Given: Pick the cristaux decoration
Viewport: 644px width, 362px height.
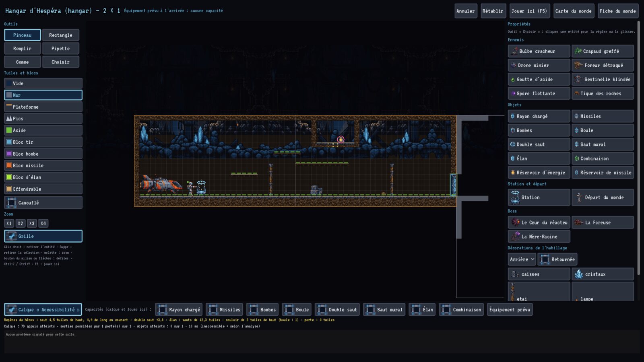Looking at the screenshot, I should [603, 274].
